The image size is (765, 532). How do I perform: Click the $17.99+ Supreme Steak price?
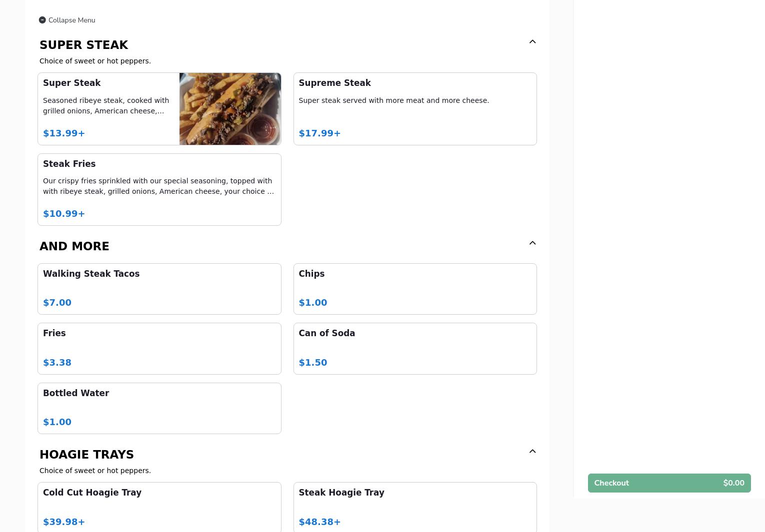point(319,133)
